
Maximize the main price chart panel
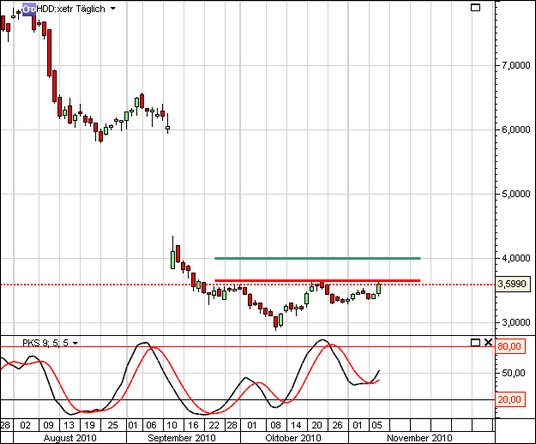click(475, 7)
